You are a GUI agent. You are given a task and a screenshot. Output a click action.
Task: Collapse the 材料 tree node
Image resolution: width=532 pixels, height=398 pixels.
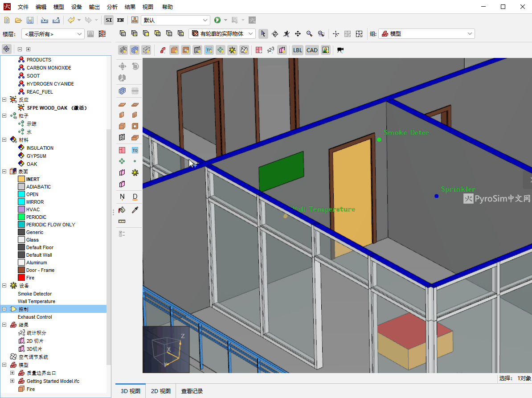click(x=4, y=140)
